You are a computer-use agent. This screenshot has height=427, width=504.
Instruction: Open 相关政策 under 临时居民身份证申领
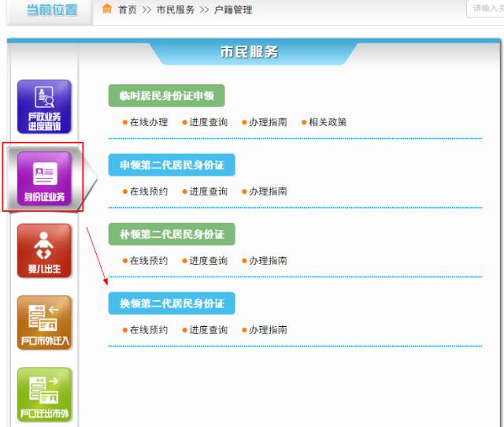click(328, 122)
